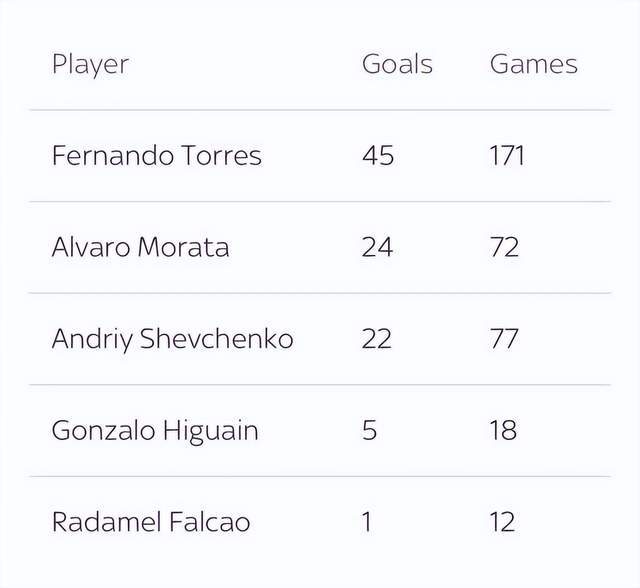This screenshot has width=640, height=588.
Task: Select the Andriy Shevchenko name
Action: pyautogui.click(x=172, y=339)
